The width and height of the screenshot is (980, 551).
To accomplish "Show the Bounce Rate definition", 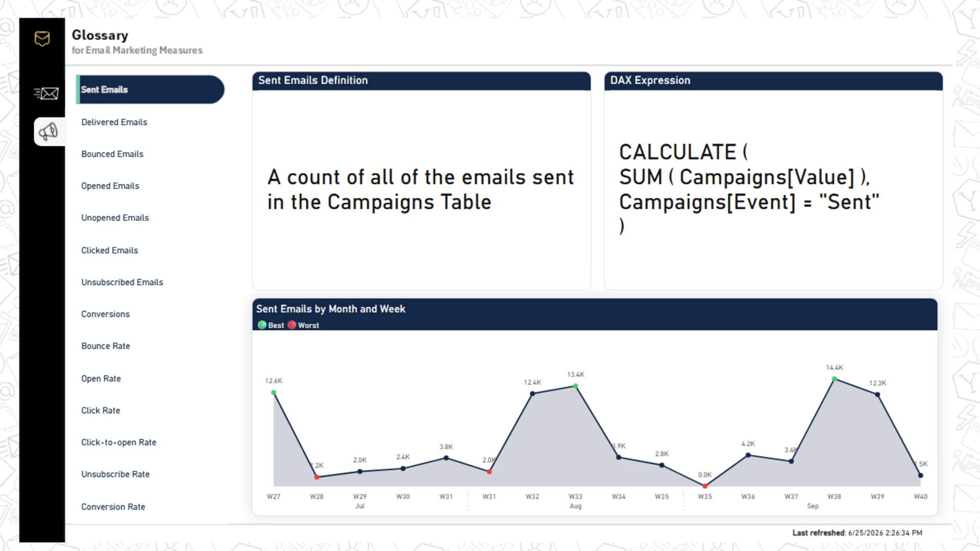I will [106, 346].
